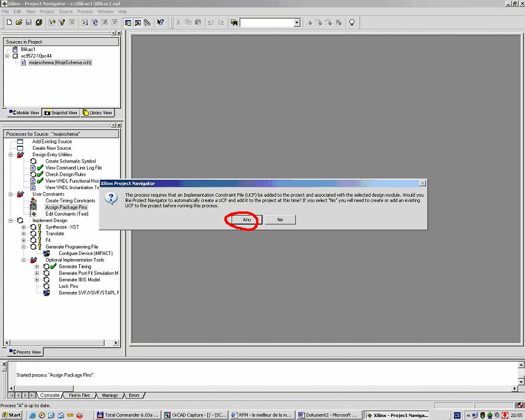
Task: Open Internet Explorer from quick launch
Action: (x=32, y=415)
